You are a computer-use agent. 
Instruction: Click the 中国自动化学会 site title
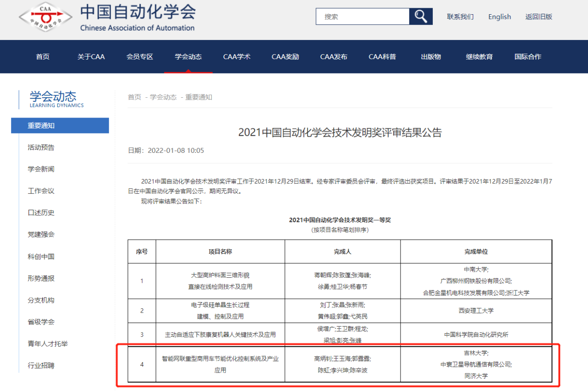(x=138, y=12)
